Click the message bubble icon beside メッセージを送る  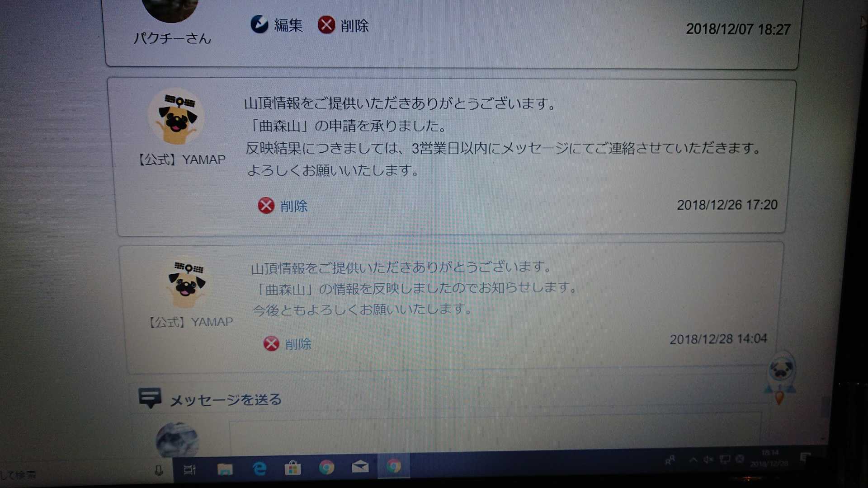point(150,398)
